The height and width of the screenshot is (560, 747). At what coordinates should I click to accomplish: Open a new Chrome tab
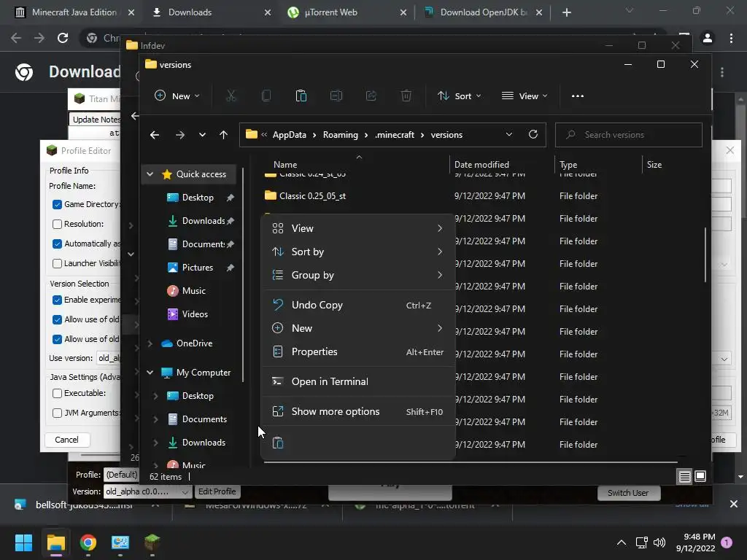tap(566, 12)
